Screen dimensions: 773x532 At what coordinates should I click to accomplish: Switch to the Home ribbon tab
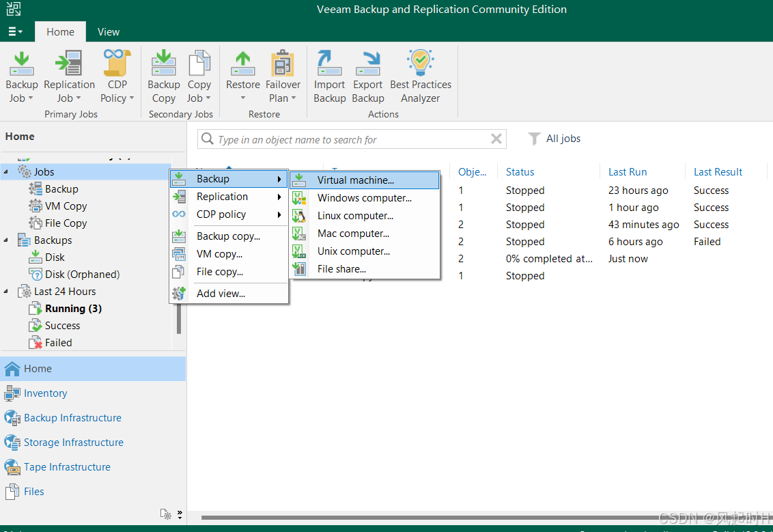click(60, 32)
